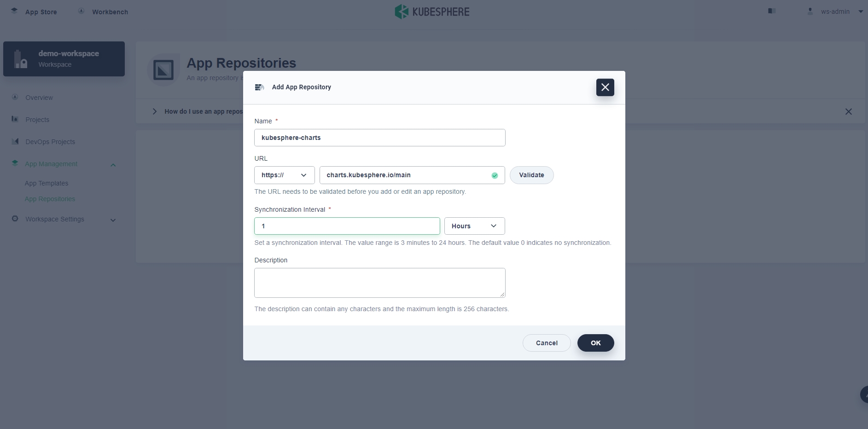Screen dimensions: 868x429
Task: Click the Description text area
Action: (379, 283)
